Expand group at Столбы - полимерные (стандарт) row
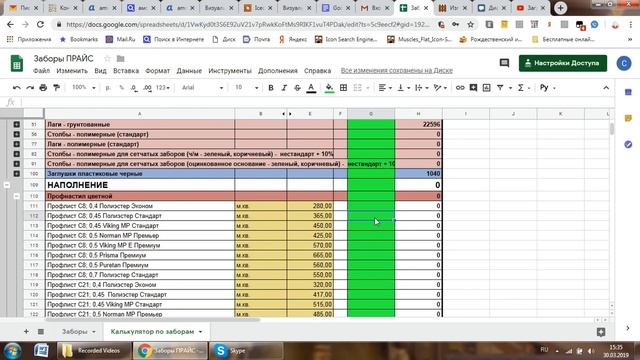The image size is (640, 360). (16, 134)
